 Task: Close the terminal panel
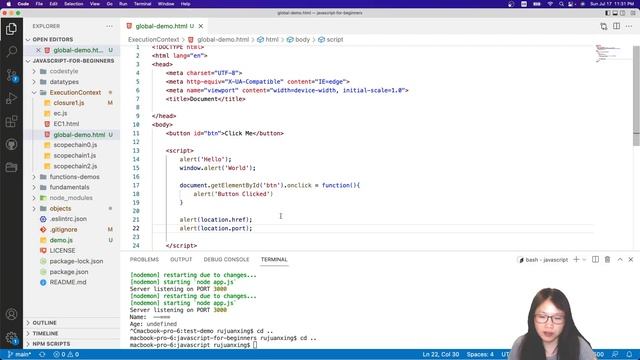point(631,260)
